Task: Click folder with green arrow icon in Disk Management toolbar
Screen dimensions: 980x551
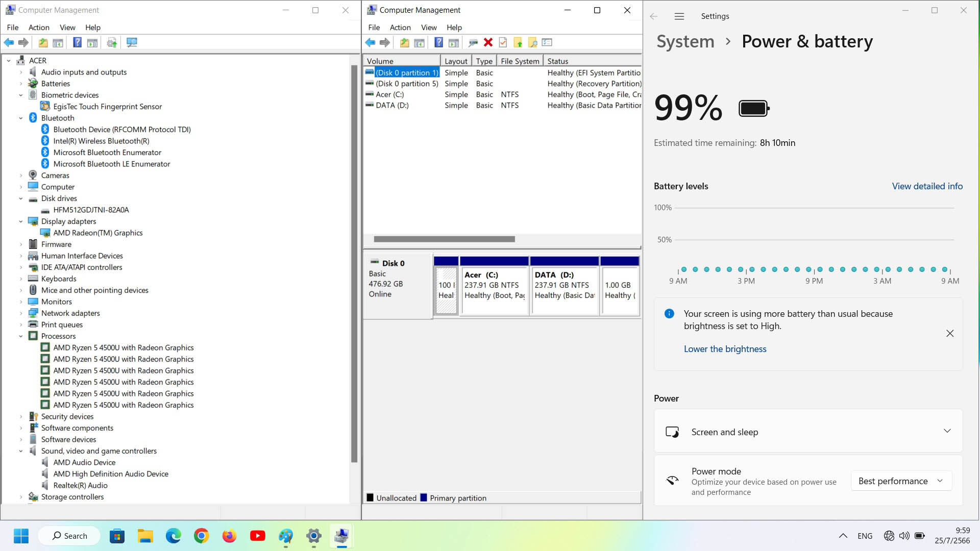Action: (x=518, y=43)
